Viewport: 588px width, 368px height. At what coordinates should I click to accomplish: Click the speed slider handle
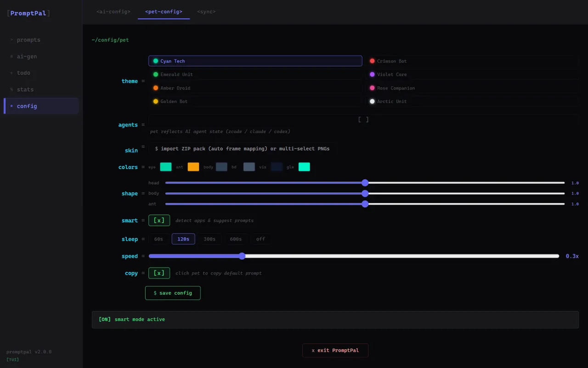click(x=242, y=256)
